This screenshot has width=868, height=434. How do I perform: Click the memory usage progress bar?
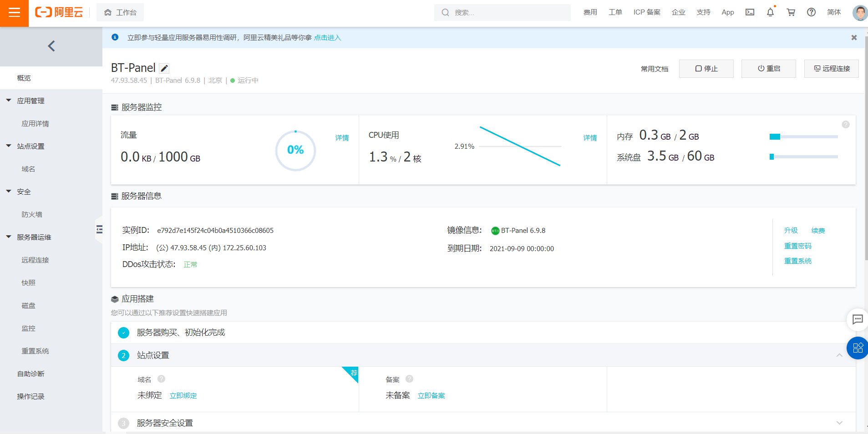pos(803,136)
